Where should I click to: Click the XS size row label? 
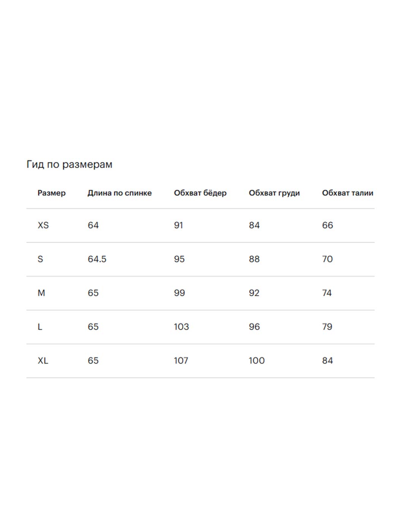pyautogui.click(x=43, y=225)
